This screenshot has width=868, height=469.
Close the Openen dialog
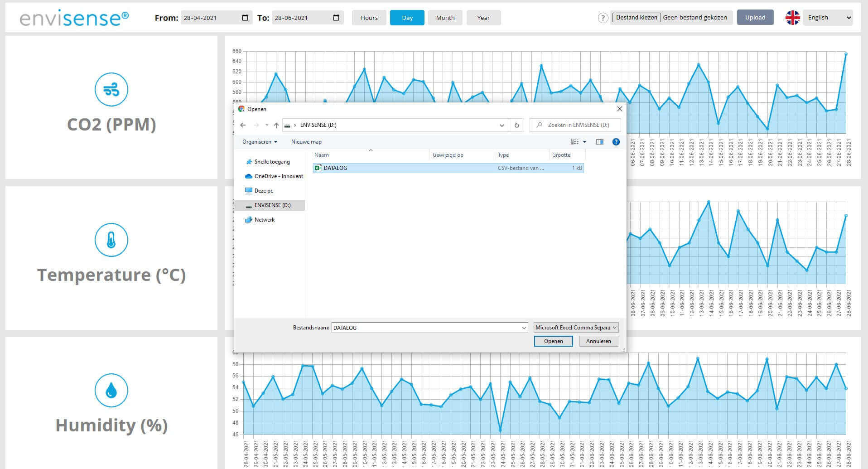pyautogui.click(x=620, y=109)
